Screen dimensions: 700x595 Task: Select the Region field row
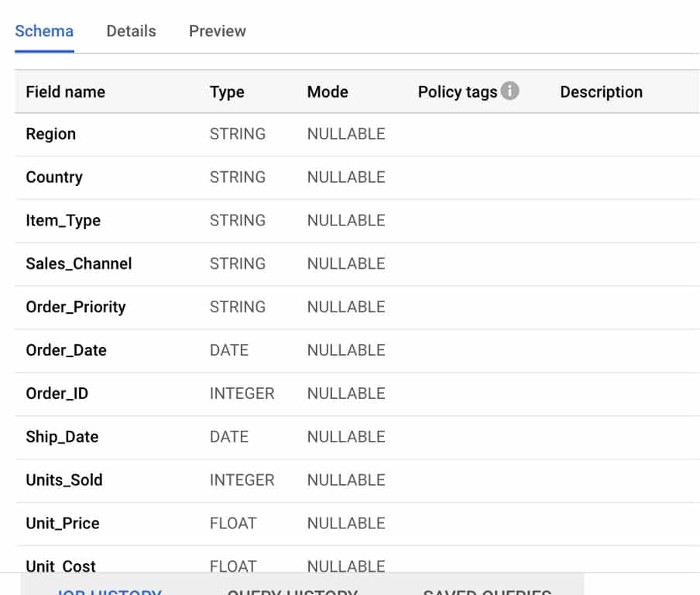click(50, 133)
